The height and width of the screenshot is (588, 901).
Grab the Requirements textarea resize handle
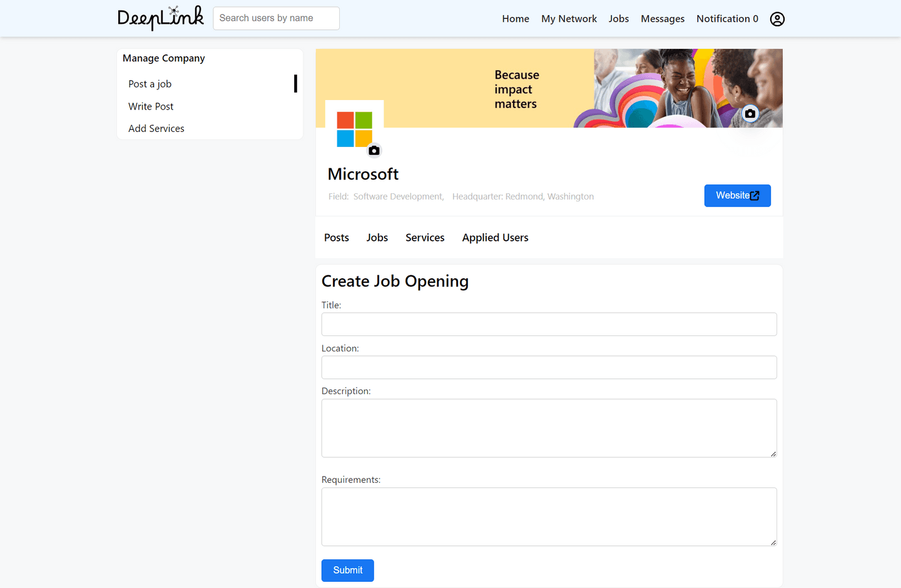tap(773, 543)
